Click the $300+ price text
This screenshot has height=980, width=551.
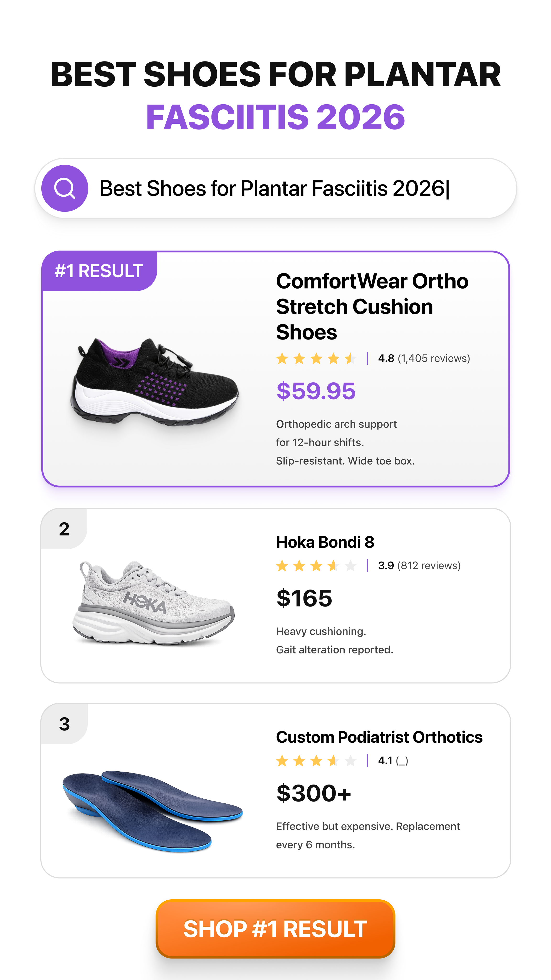(x=314, y=793)
